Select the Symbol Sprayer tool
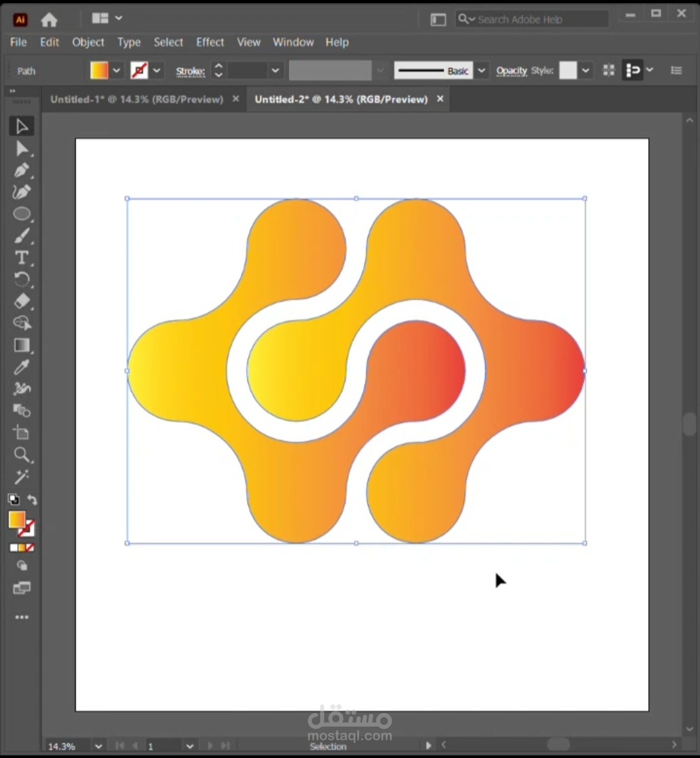This screenshot has width=700, height=758. 21,389
